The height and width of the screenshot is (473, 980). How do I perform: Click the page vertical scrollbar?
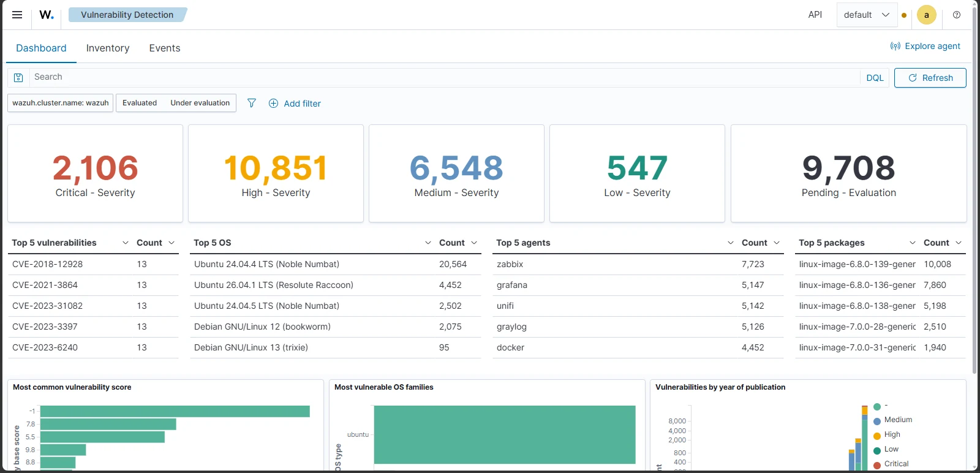(974, 190)
